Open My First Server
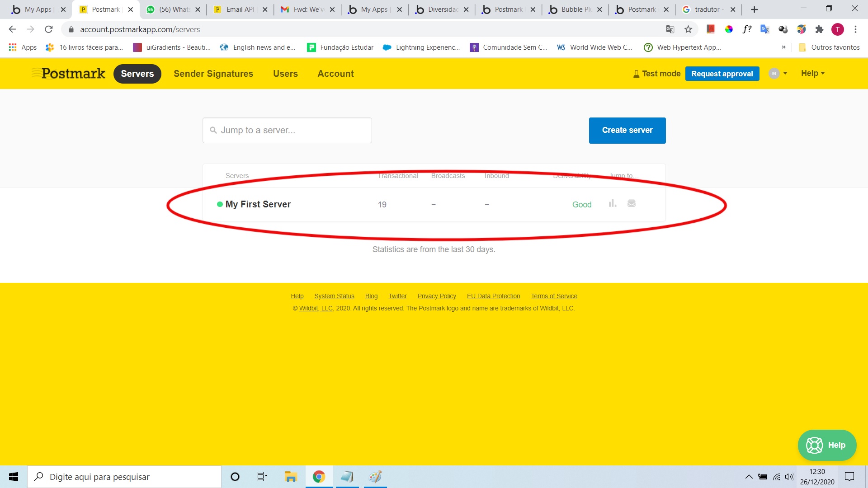868x488 pixels. pyautogui.click(x=258, y=204)
